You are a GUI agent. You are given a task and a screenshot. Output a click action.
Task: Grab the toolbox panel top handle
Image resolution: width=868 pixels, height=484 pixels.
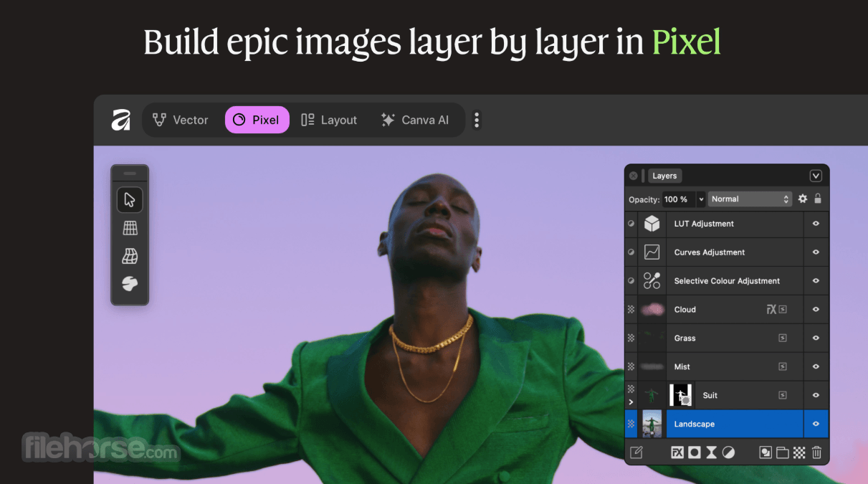pyautogui.click(x=130, y=174)
